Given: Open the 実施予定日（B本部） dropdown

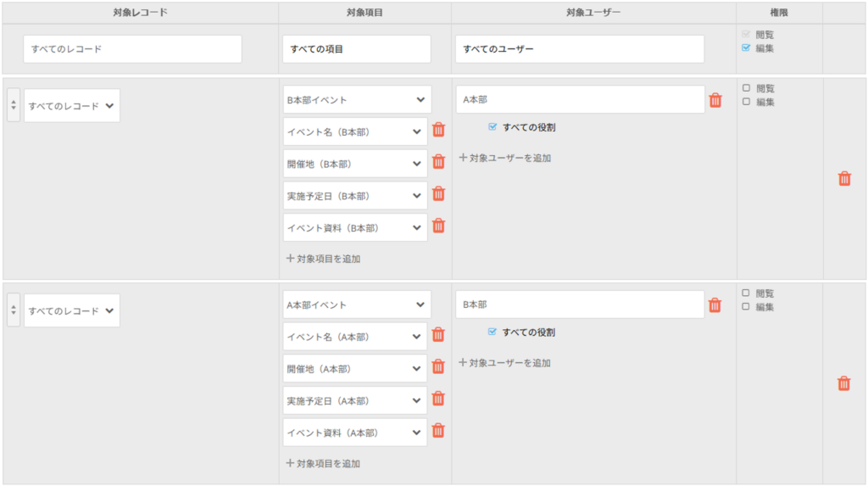Looking at the screenshot, I should (x=355, y=196).
